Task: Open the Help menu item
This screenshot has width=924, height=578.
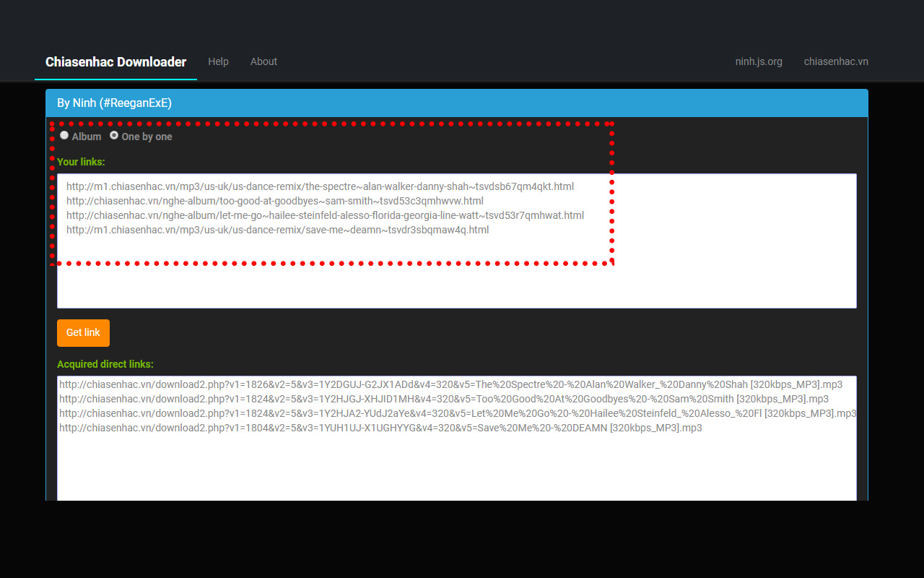Action: [218, 61]
